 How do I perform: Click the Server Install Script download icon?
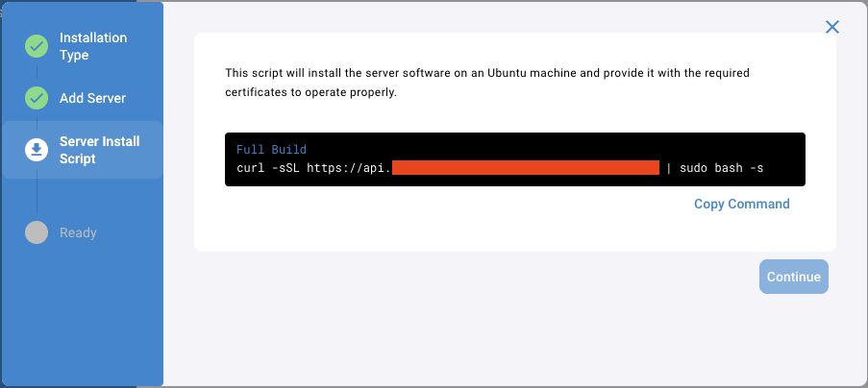coord(37,150)
